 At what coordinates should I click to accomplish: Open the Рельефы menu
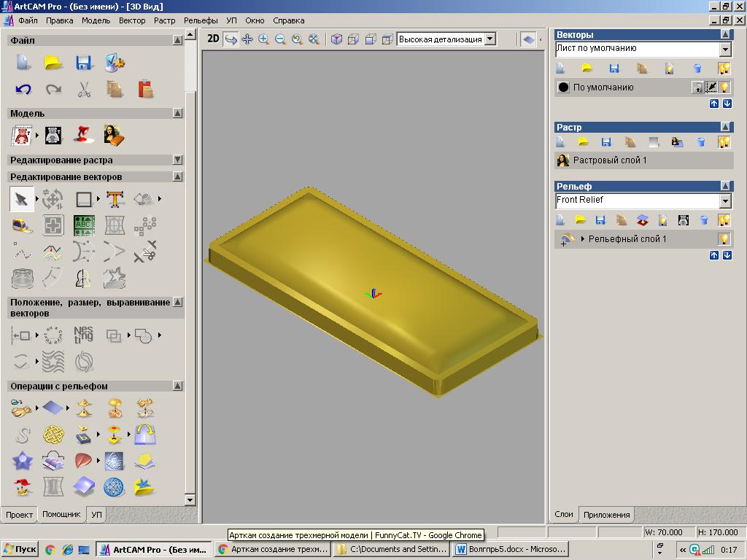201,20
